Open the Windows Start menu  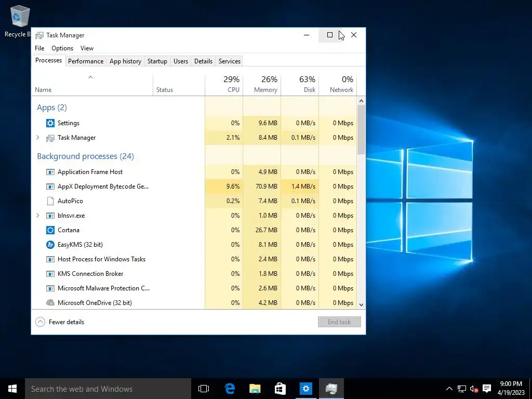click(x=12, y=389)
